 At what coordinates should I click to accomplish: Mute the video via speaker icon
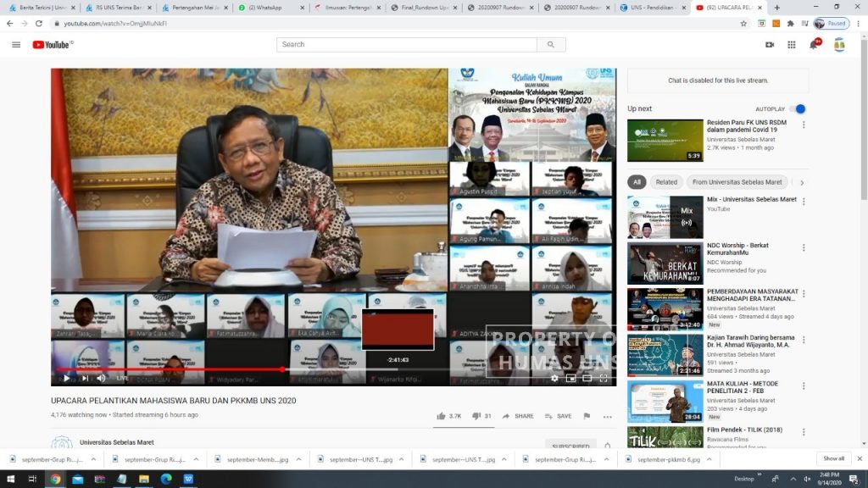click(102, 379)
